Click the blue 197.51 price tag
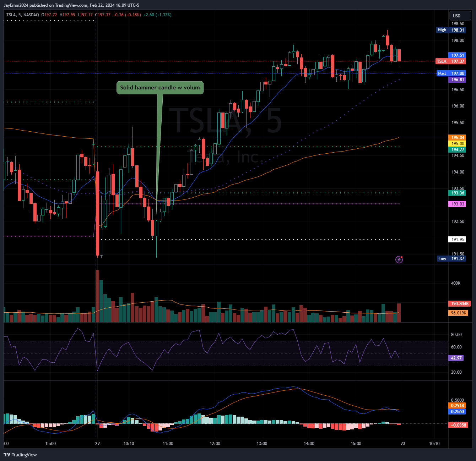Screen dimensions: 476x461 (x=458, y=55)
